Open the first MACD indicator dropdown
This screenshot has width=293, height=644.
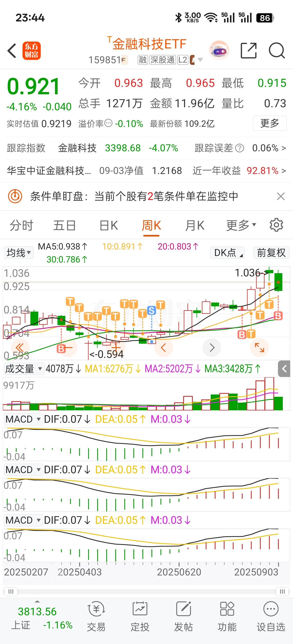coord(23,419)
